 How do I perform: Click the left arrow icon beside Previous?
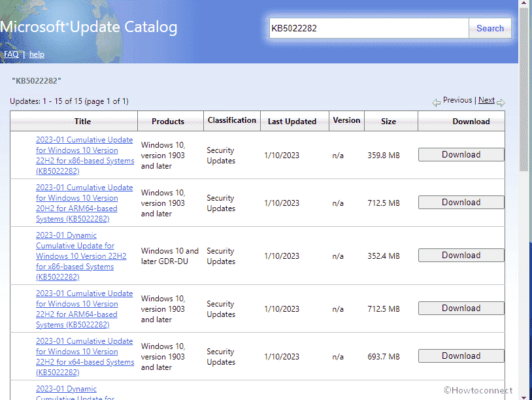point(436,102)
